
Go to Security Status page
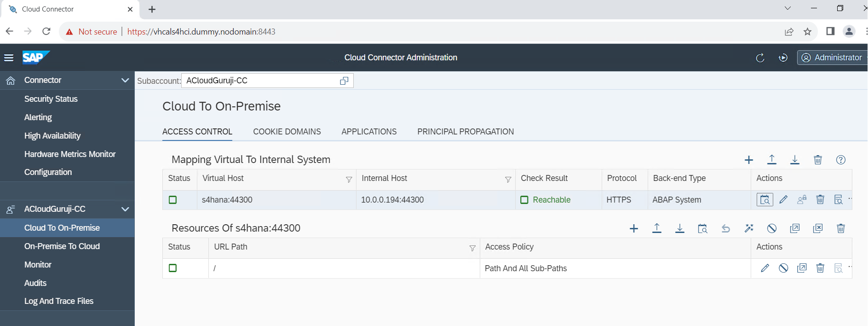51,99
